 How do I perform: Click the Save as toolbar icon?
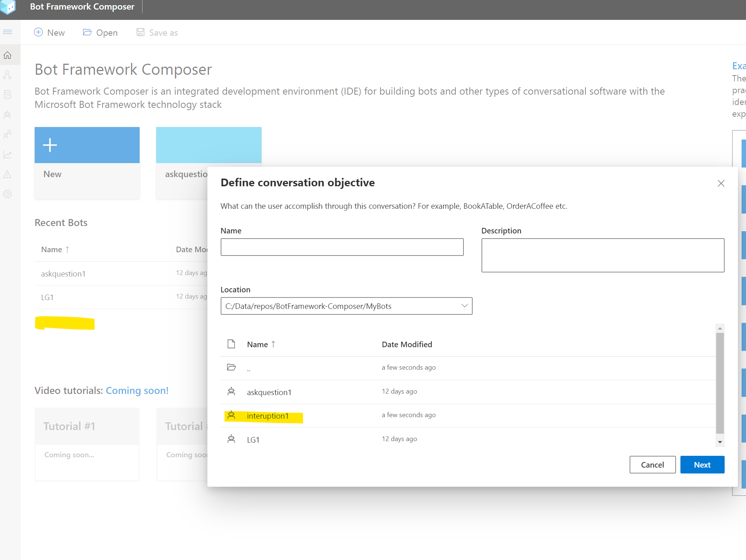tap(140, 32)
